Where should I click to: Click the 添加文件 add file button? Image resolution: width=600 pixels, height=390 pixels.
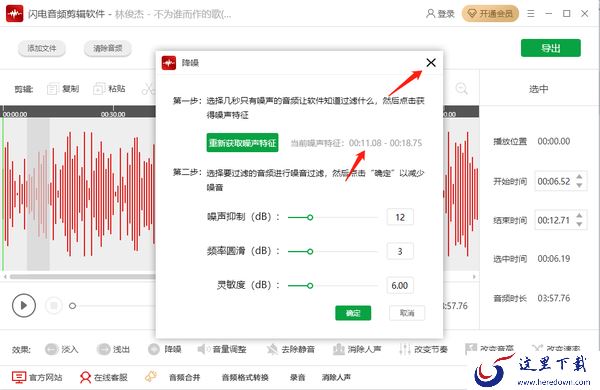pyautogui.click(x=42, y=48)
